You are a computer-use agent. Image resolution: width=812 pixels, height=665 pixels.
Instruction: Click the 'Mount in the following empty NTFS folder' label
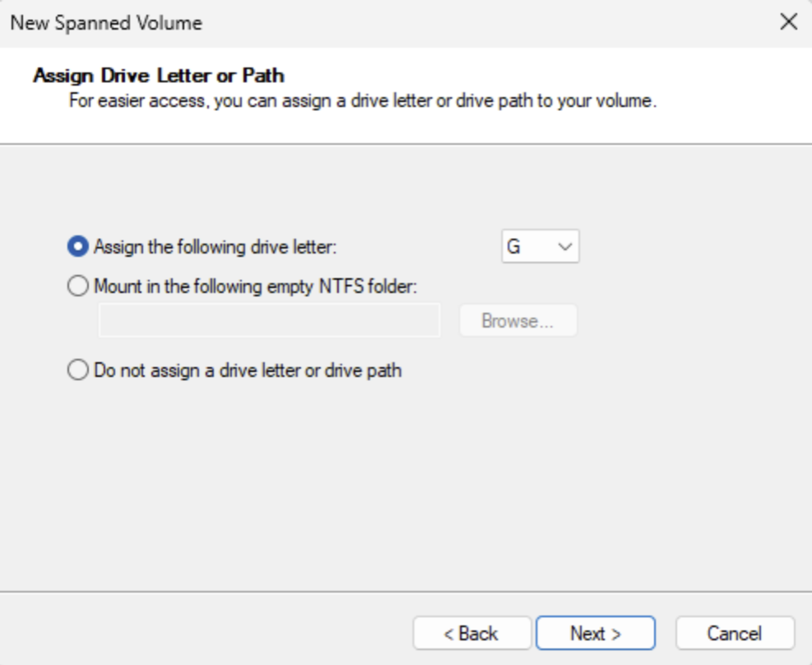click(x=257, y=286)
